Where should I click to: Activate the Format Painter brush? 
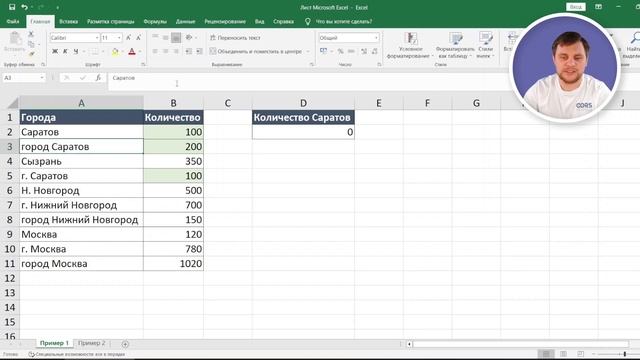pos(31,53)
